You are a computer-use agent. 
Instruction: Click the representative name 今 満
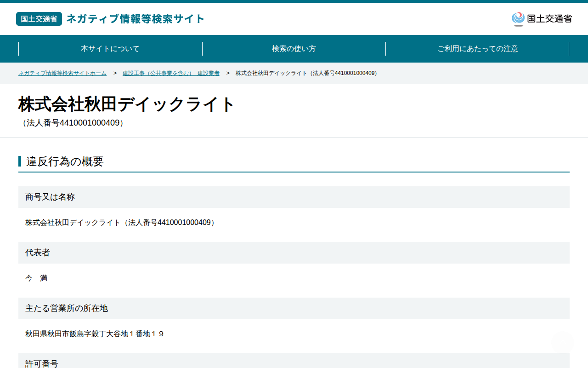[36, 278]
